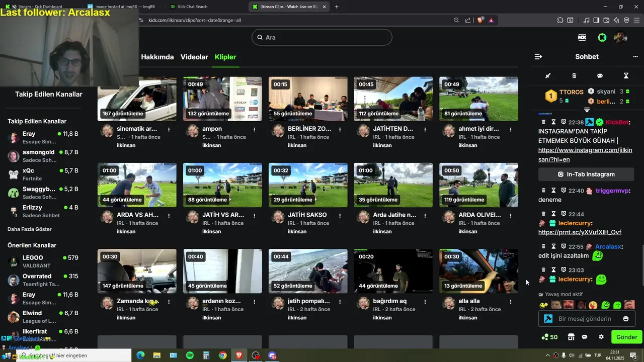Switch to the Hakkımda tab

[x=157, y=57]
